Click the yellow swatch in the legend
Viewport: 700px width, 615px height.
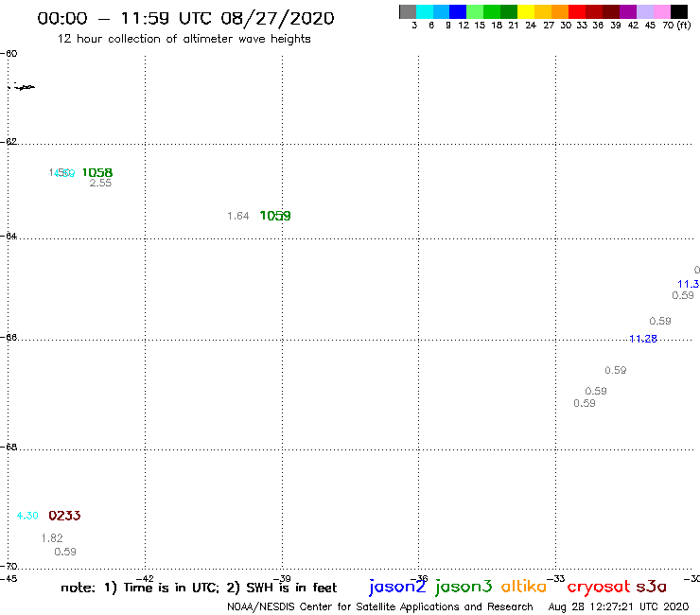[x=526, y=11]
